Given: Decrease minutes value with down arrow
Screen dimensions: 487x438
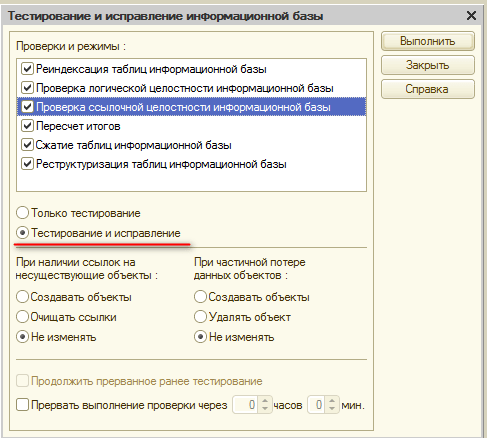Looking at the screenshot, I should click(x=332, y=409).
